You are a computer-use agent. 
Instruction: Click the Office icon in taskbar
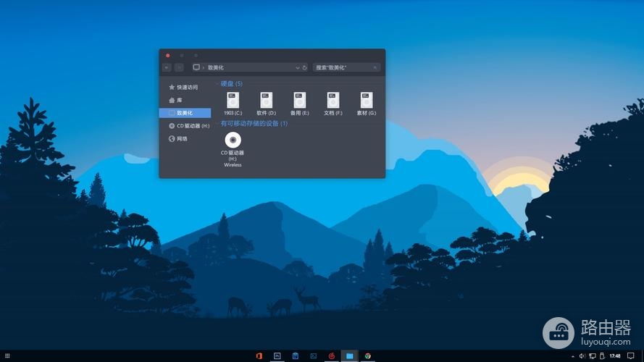(x=259, y=356)
